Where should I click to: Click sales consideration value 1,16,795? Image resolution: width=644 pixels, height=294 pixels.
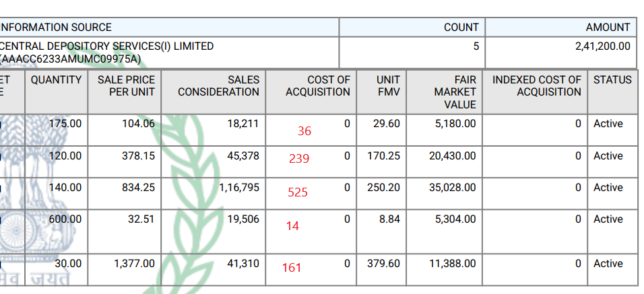tap(239, 188)
